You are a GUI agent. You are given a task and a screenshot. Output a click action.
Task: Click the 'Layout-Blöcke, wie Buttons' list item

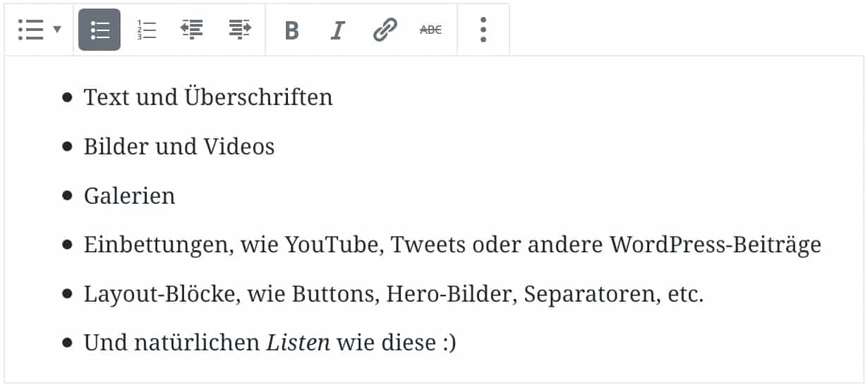coord(394,294)
